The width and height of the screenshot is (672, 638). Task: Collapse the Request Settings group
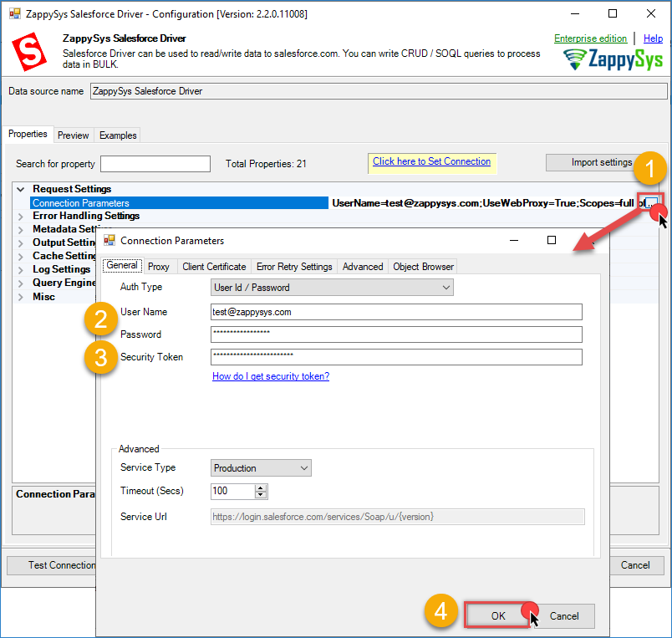pyautogui.click(x=21, y=189)
